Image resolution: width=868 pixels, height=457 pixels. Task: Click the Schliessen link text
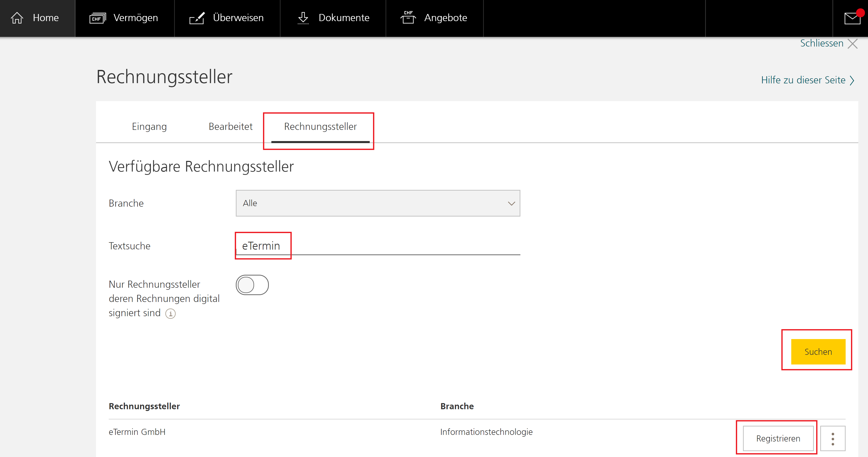click(821, 43)
